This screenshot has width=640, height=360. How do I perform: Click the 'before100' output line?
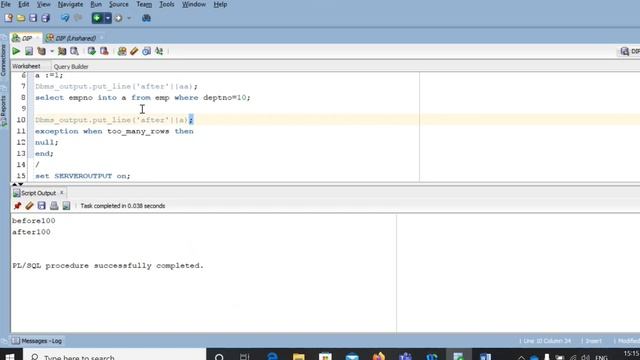[x=33, y=221]
